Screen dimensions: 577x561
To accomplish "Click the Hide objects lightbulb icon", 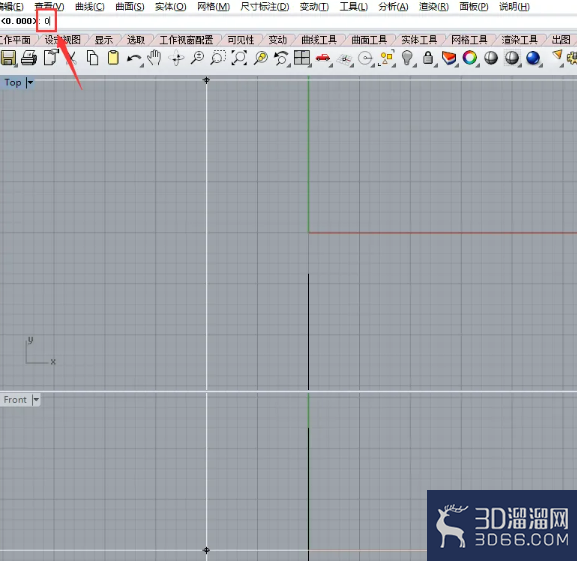I will pos(407,58).
